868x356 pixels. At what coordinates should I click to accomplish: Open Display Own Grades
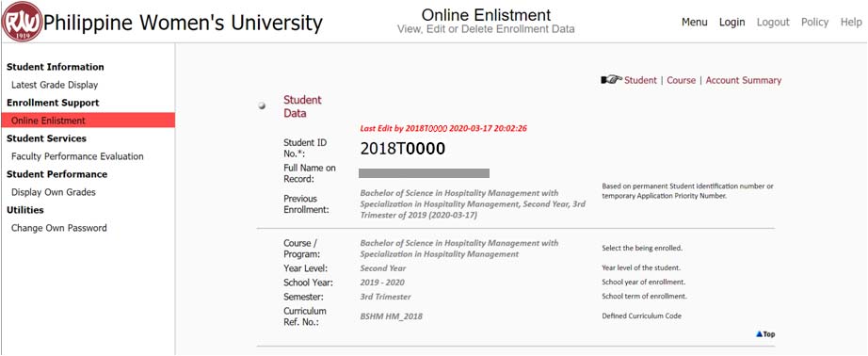[x=53, y=192]
